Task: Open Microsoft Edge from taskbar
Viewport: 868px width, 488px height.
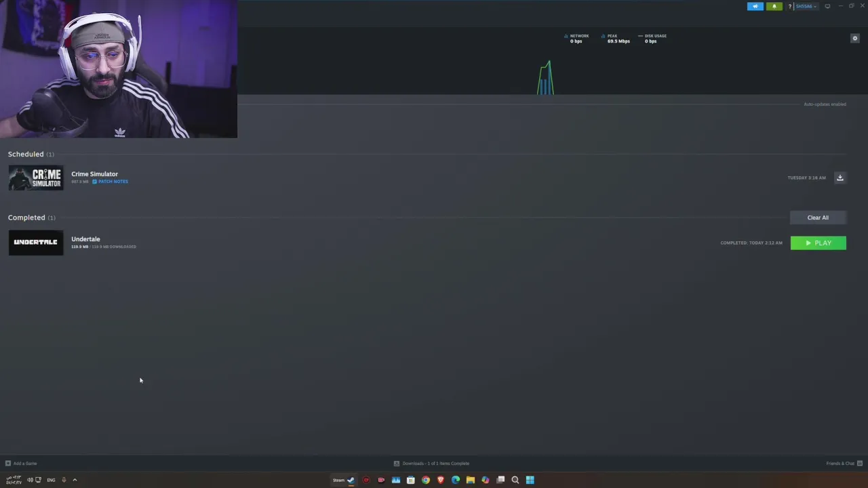Action: click(x=456, y=480)
